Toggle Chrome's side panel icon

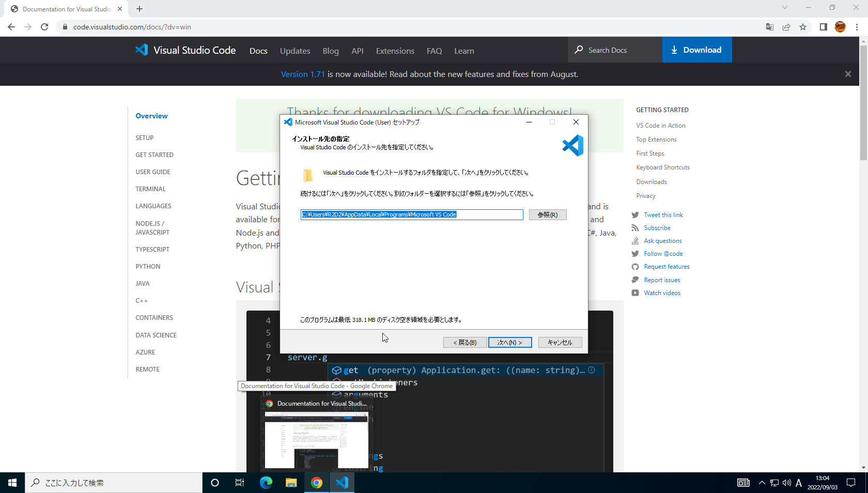[x=824, y=27]
